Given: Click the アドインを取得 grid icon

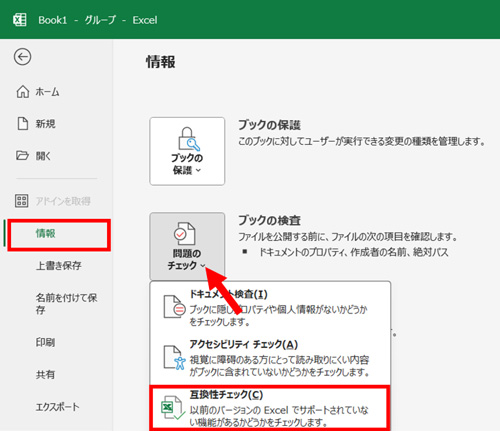Looking at the screenshot, I should (x=22, y=201).
